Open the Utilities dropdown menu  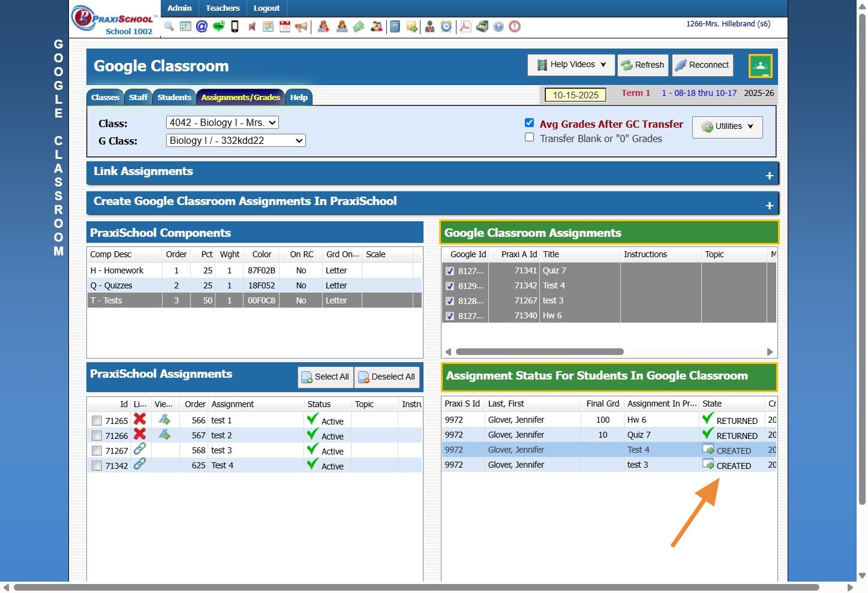(727, 127)
